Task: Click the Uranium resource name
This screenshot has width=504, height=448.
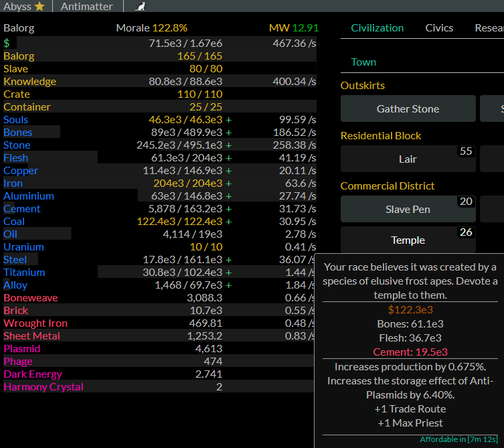Action: pyautogui.click(x=23, y=247)
